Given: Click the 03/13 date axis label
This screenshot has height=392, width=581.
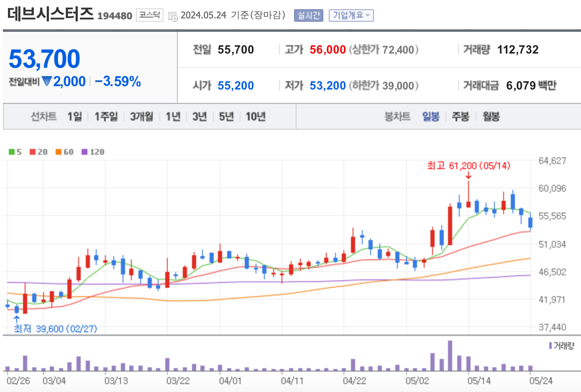Looking at the screenshot, I should click(116, 381).
